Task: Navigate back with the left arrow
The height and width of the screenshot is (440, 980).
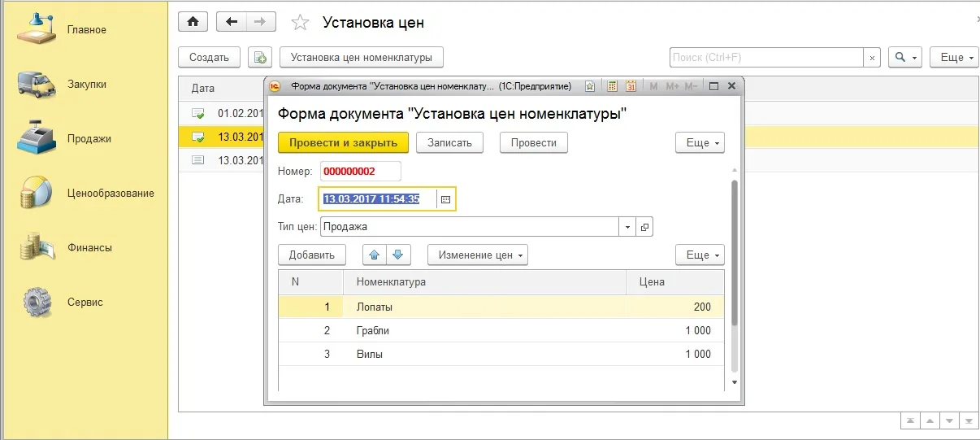Action: tap(231, 22)
